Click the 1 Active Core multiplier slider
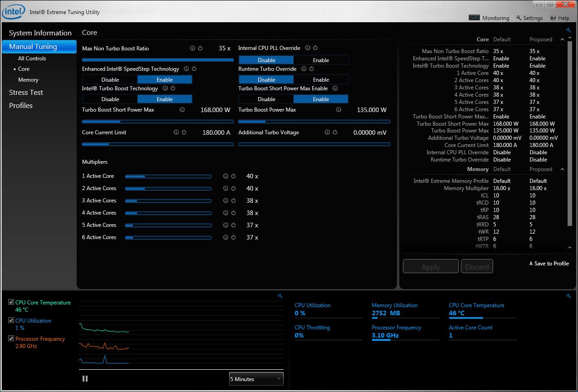Screen dimensions: 578x392 tap(168, 176)
